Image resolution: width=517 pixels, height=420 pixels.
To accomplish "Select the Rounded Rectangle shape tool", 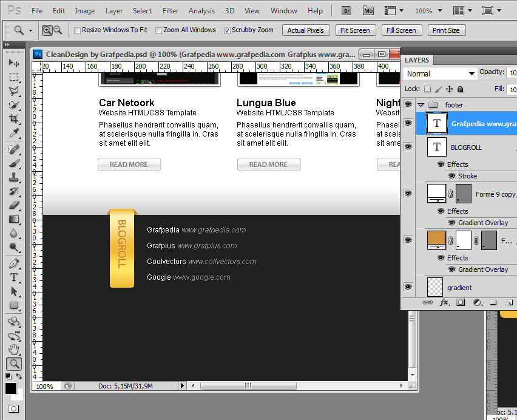I will click(14, 306).
